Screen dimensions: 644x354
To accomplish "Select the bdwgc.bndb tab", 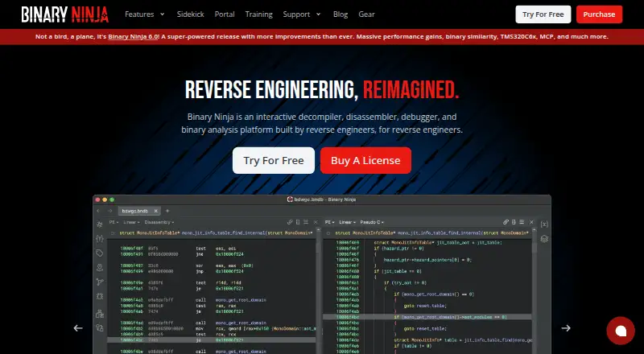I will coord(138,211).
